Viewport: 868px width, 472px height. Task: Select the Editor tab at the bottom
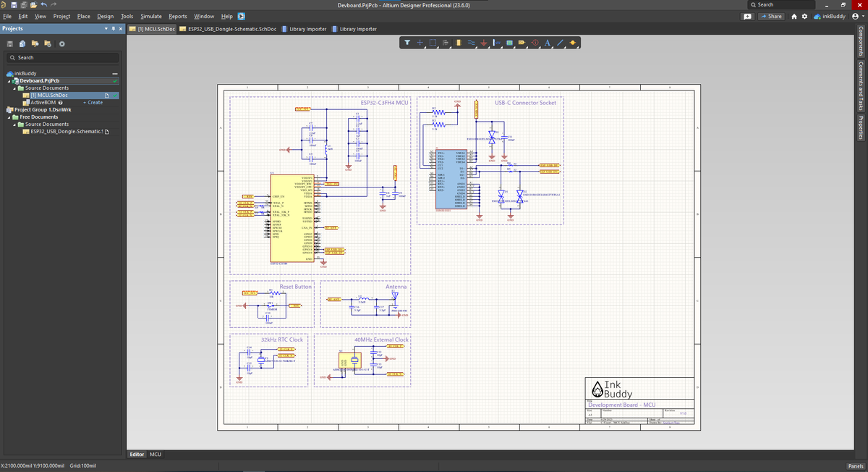tap(137, 454)
